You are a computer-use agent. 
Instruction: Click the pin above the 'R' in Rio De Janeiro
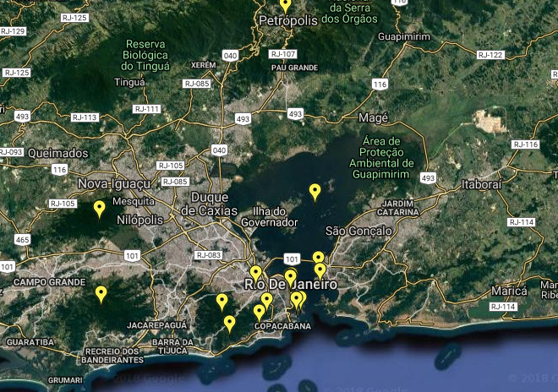pyautogui.click(x=255, y=273)
